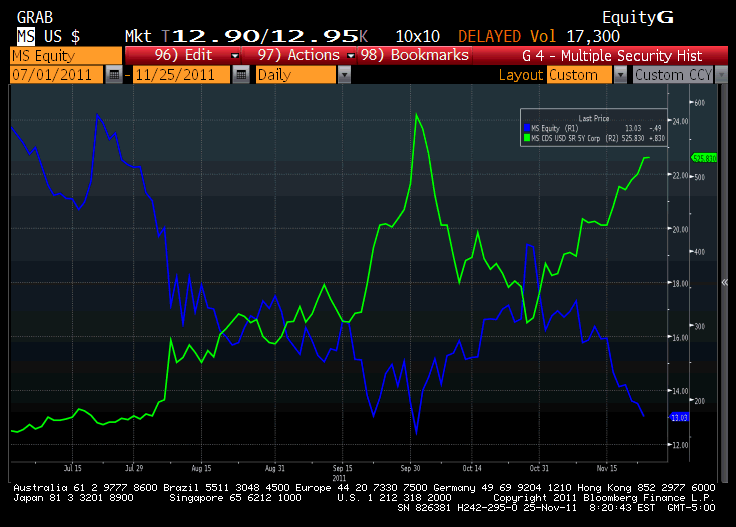Click the 600 CDS axis label

(699, 103)
